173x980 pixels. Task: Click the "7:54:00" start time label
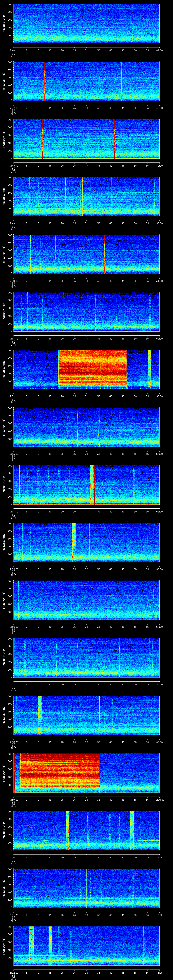click(14, 511)
